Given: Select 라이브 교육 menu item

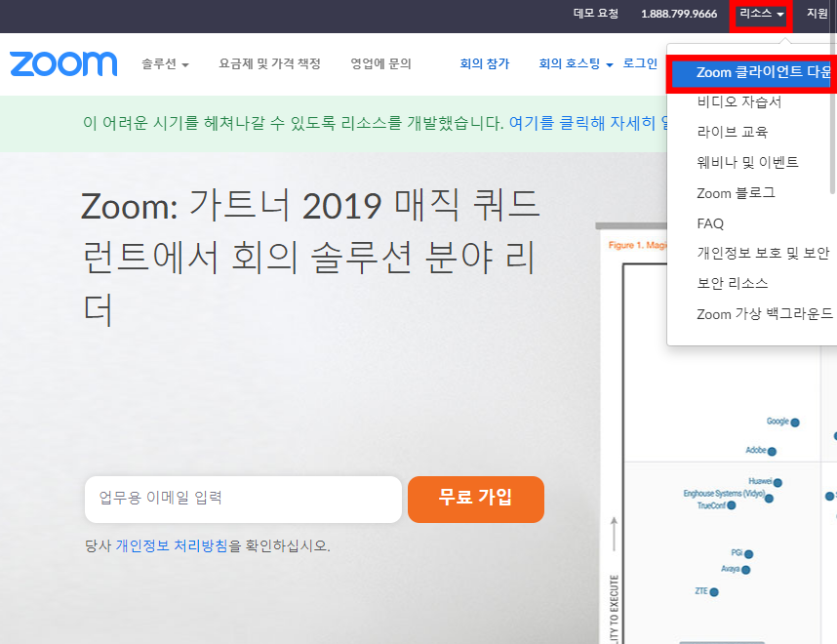Looking at the screenshot, I should click(733, 132).
